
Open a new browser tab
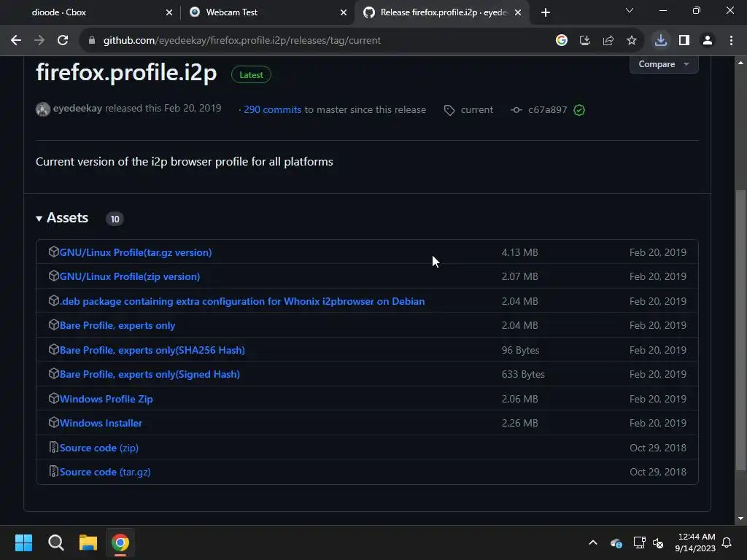click(546, 12)
